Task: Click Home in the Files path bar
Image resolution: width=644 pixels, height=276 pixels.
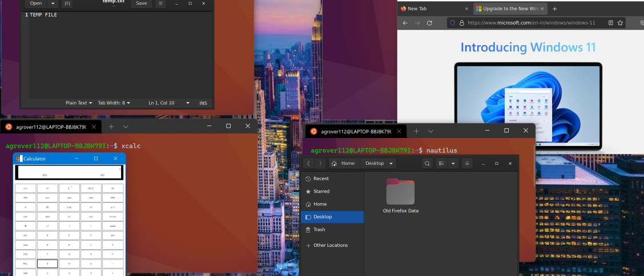Action: pyautogui.click(x=343, y=163)
